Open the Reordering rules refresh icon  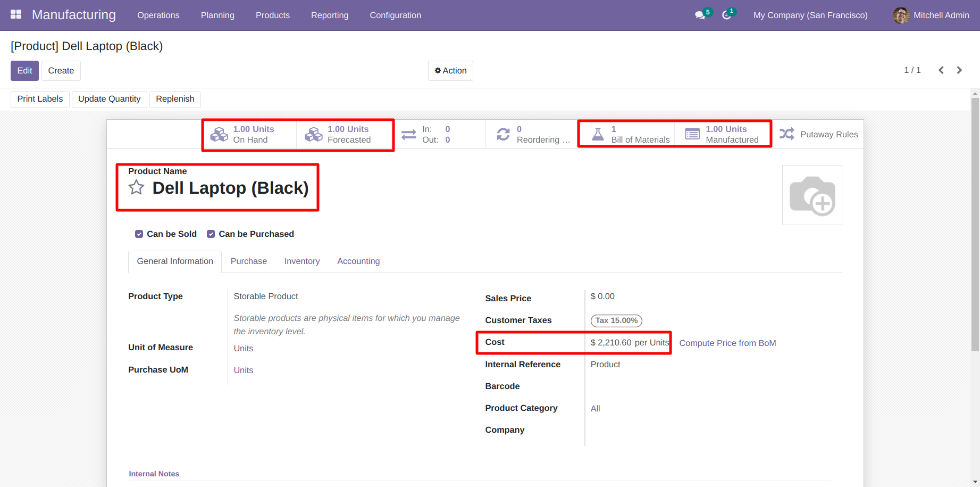tap(503, 134)
